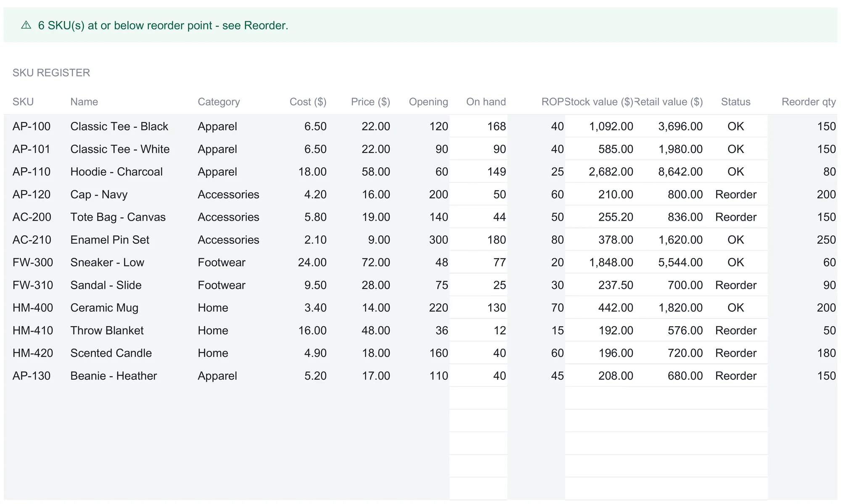Click the Reorder status for Cap - Navy
The image size is (841, 504).
click(735, 194)
